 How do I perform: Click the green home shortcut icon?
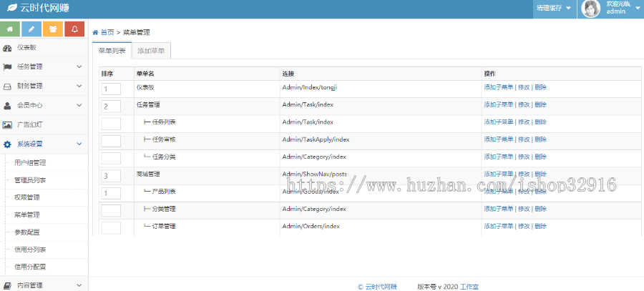(x=10, y=29)
